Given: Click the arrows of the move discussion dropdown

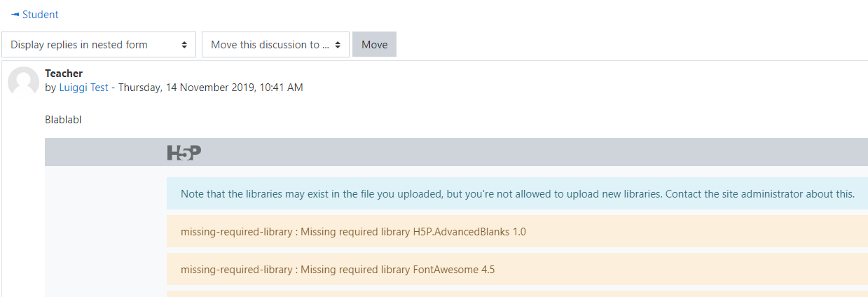Looking at the screenshot, I should (338, 45).
